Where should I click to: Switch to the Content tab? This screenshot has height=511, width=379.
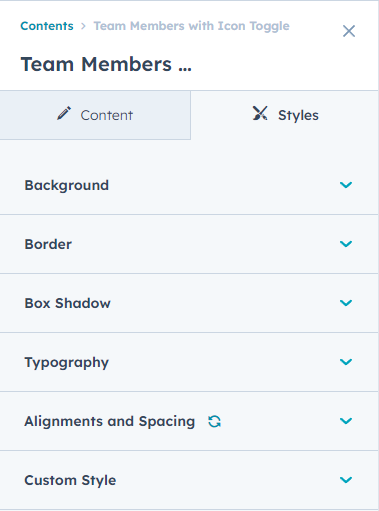point(95,115)
